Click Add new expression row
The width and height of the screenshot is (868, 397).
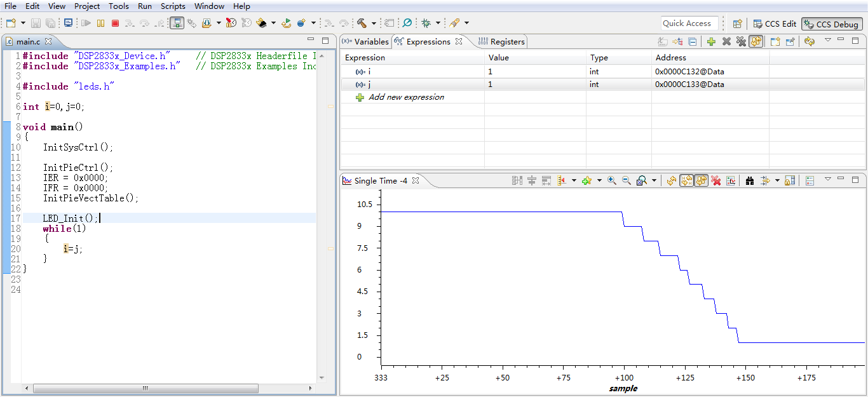(x=406, y=97)
